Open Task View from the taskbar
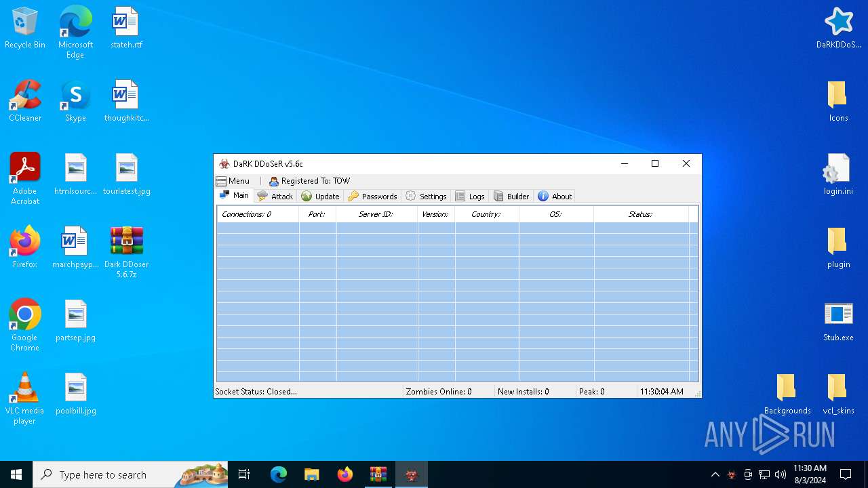This screenshot has height=488, width=868. [244, 474]
